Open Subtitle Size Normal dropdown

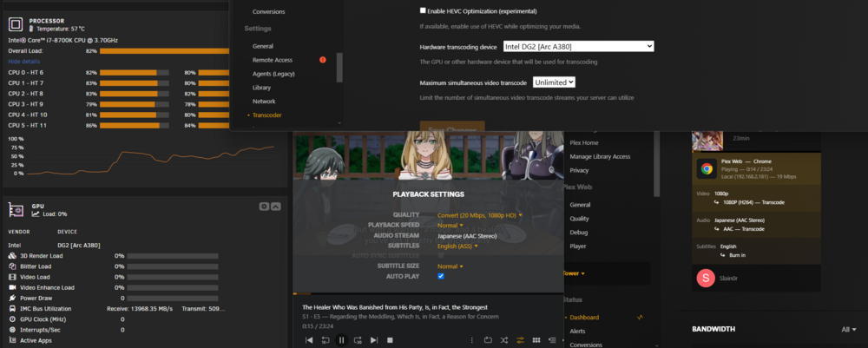click(x=450, y=266)
